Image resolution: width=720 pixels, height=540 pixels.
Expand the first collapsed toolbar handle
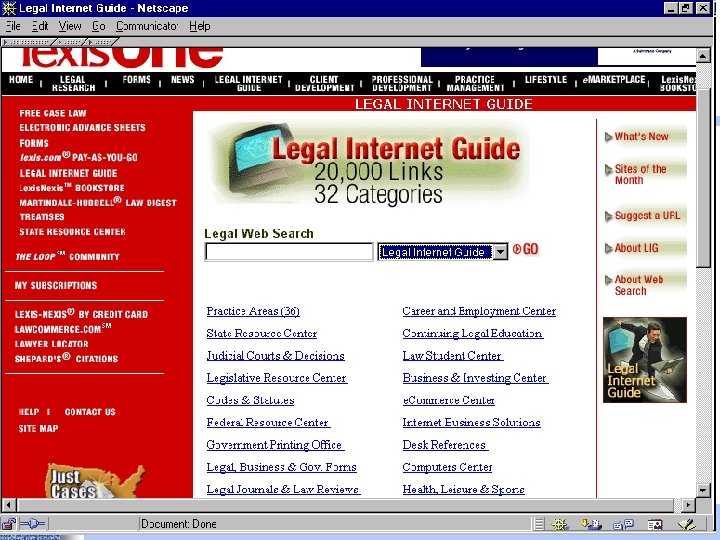point(29,42)
